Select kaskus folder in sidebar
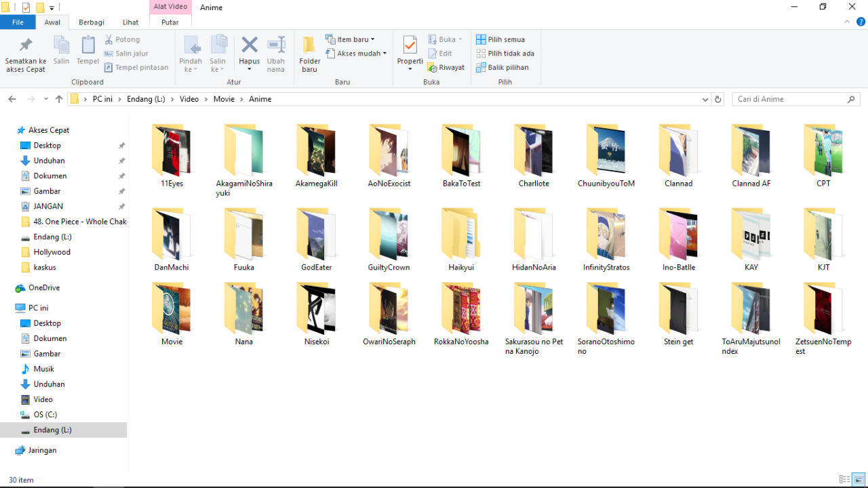This screenshot has width=868, height=488. (45, 267)
